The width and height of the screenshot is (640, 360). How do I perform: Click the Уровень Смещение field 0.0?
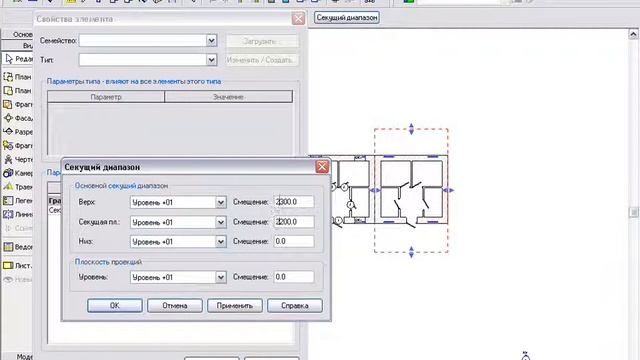(294, 277)
